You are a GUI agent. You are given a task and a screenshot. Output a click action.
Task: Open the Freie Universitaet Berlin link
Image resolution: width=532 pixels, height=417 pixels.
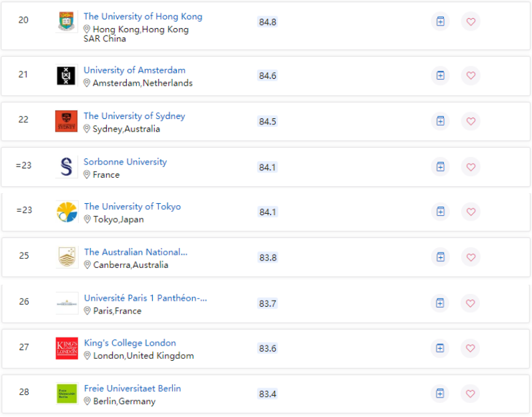tap(132, 388)
